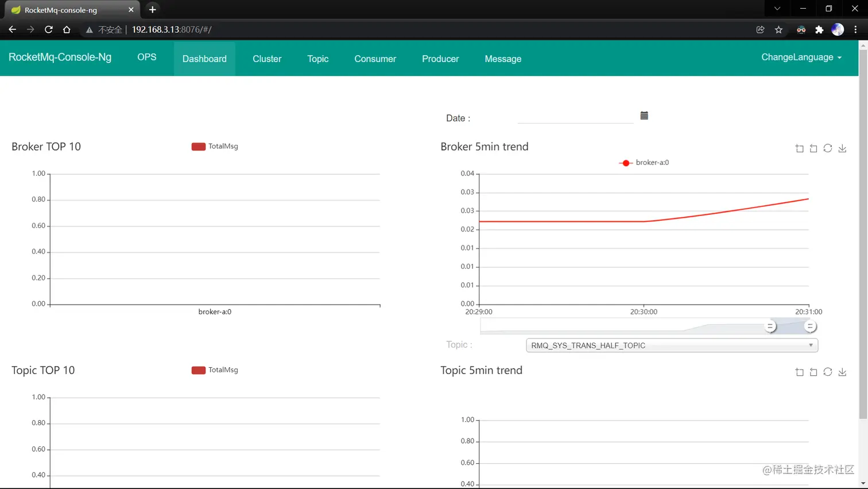Open the Consumer tab

point(375,59)
